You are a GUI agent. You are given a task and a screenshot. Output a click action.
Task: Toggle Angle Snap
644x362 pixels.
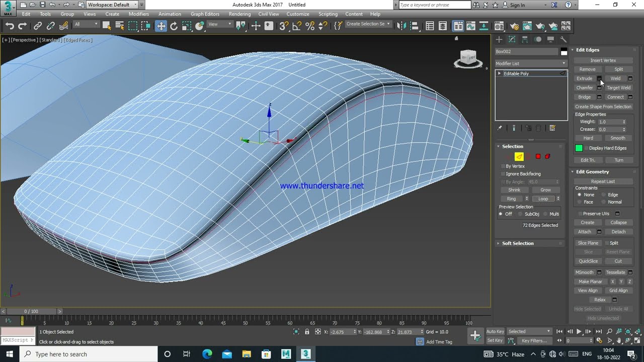point(297,26)
